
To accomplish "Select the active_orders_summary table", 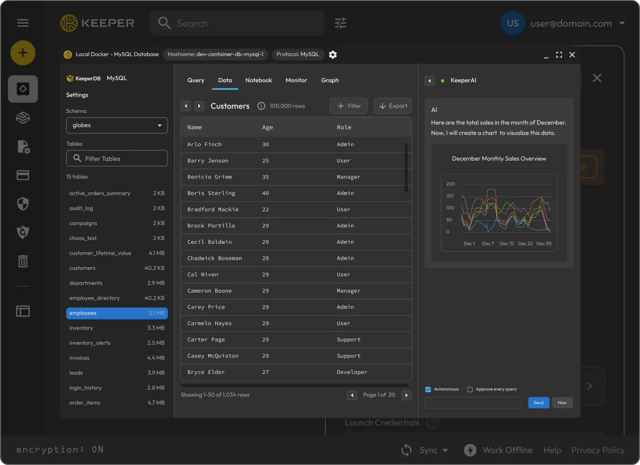I will tap(117, 193).
